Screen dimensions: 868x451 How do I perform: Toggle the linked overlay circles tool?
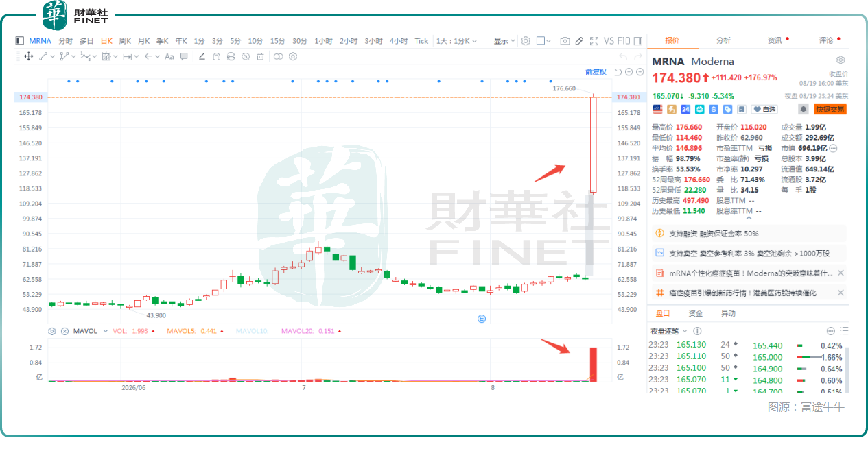278,56
